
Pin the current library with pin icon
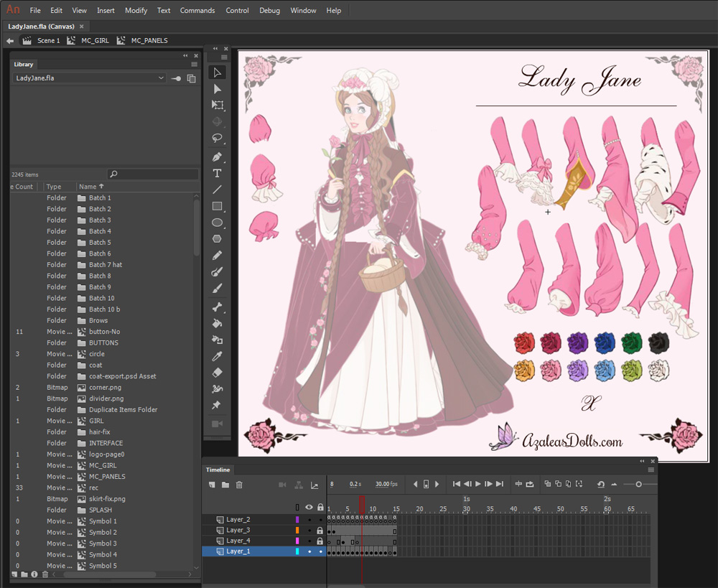tap(176, 78)
